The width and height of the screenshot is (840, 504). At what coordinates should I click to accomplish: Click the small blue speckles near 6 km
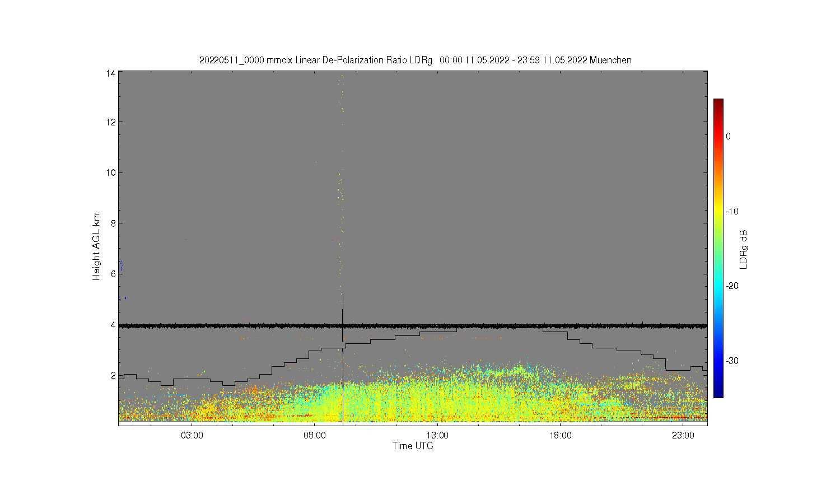(121, 265)
